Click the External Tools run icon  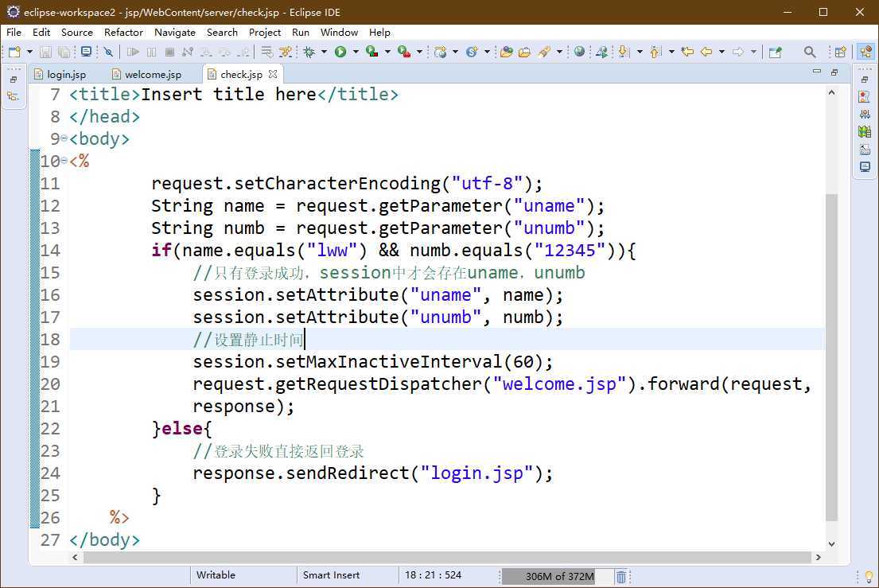[x=403, y=53]
